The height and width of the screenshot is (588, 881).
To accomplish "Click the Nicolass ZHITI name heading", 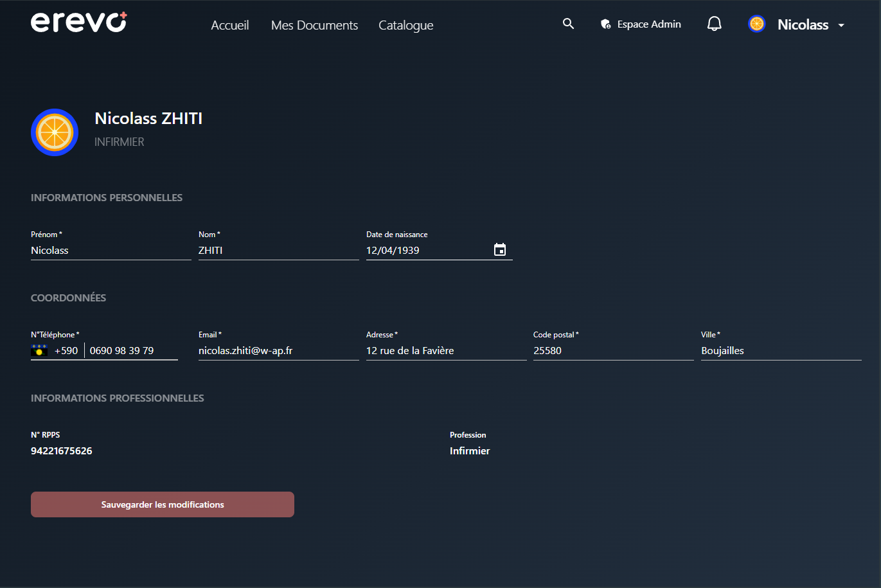I will pos(148,118).
